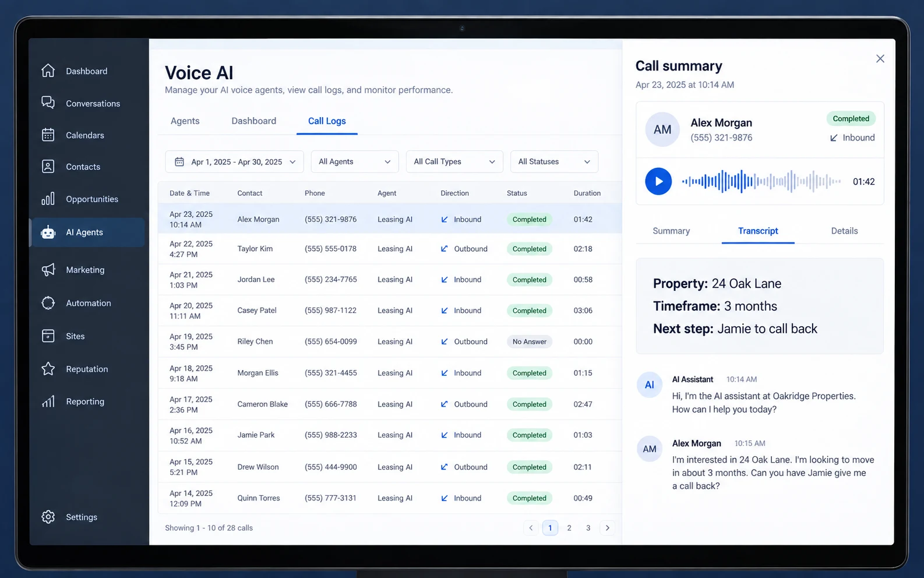Click the Completed badge in call summary card
The image size is (924, 578).
(x=851, y=118)
